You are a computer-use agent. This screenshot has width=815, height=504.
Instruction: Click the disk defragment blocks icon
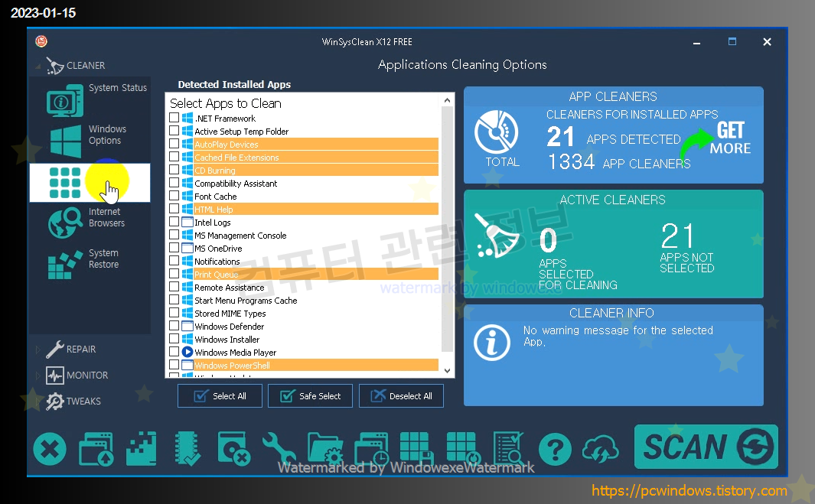[x=141, y=448]
